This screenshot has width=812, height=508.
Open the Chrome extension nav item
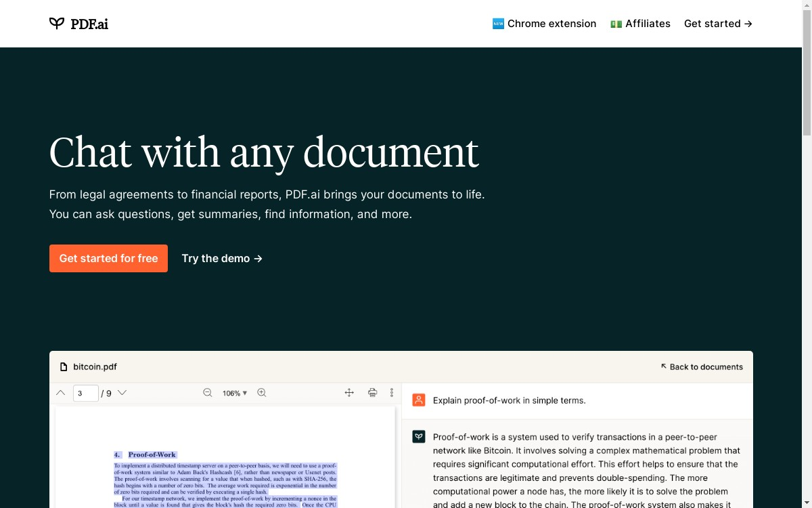(x=544, y=23)
